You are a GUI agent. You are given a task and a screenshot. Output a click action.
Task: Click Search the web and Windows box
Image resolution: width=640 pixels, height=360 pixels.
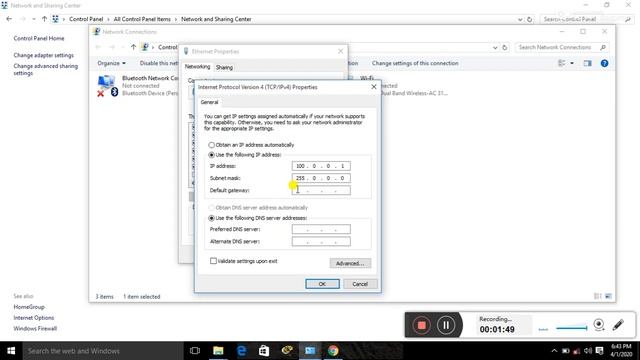103,351
